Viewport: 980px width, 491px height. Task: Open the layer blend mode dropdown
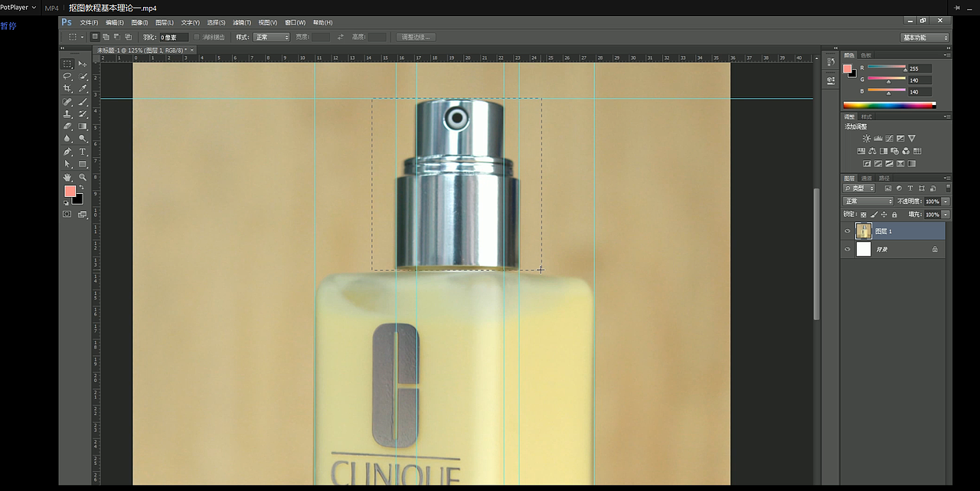pos(868,201)
